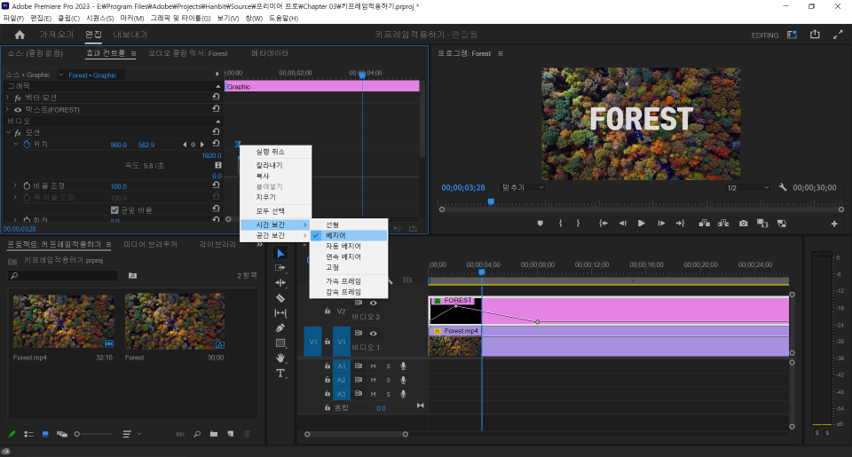Image resolution: width=852 pixels, height=457 pixels.
Task: Solo audio track A2
Action: pos(389,380)
